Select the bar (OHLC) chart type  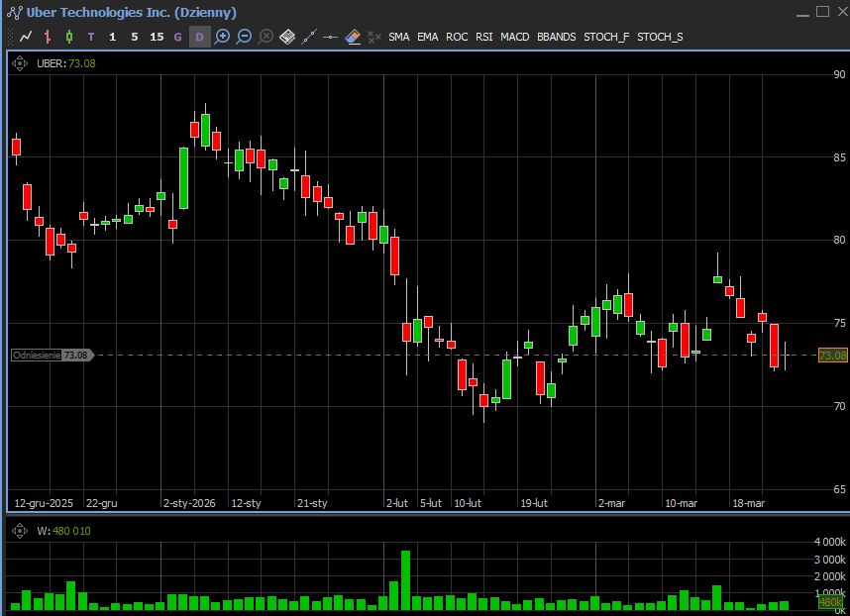[48, 37]
